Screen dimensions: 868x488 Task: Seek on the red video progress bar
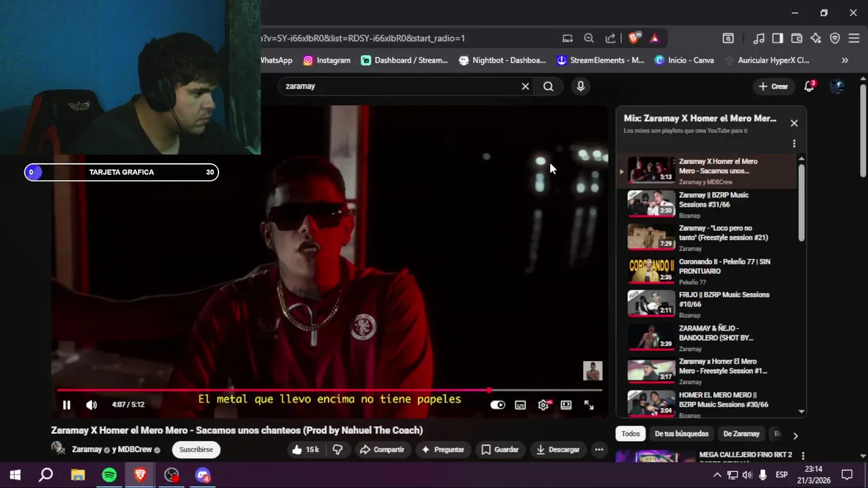(330, 390)
